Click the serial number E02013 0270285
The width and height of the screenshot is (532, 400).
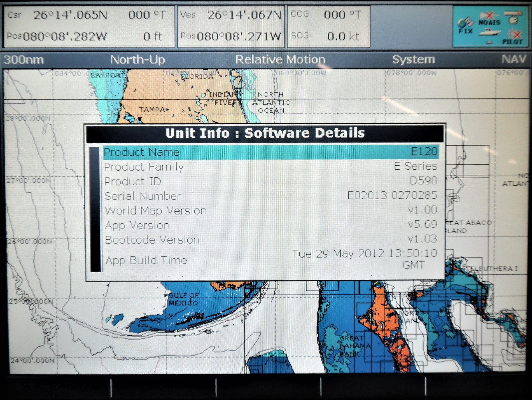[392, 195]
